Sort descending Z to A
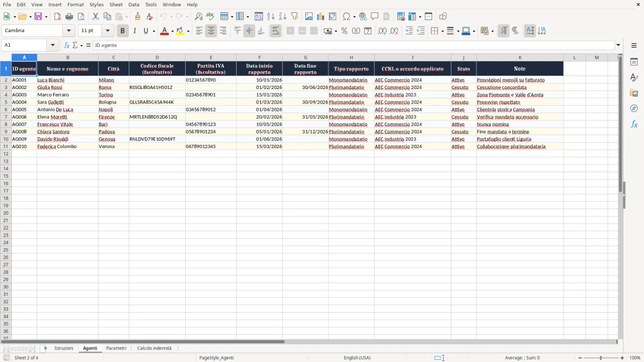644x362 pixels. click(283, 17)
